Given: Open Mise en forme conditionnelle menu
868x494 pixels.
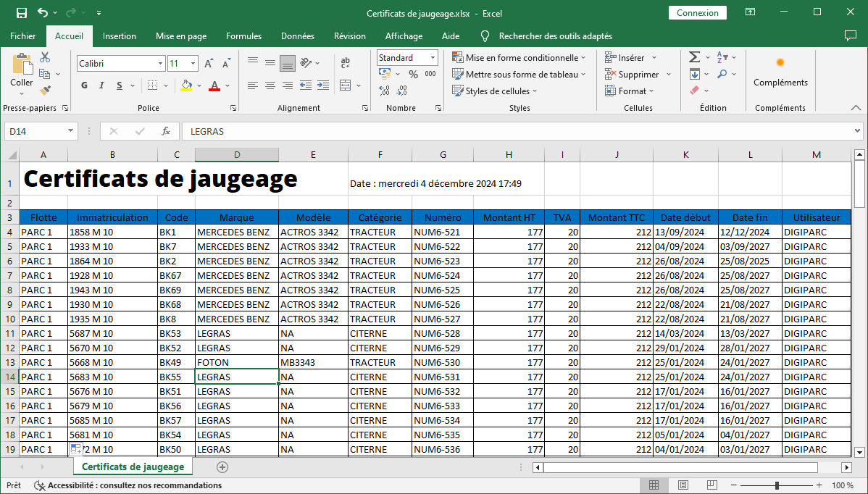Looking at the screenshot, I should pos(519,57).
